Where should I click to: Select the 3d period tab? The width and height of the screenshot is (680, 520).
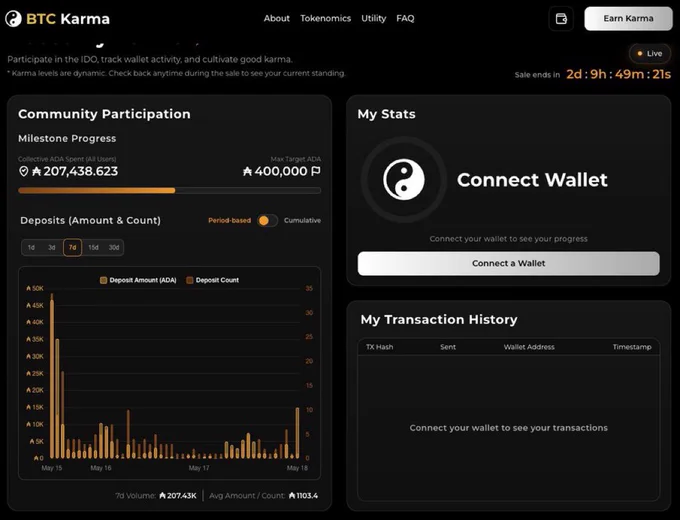[52, 248]
